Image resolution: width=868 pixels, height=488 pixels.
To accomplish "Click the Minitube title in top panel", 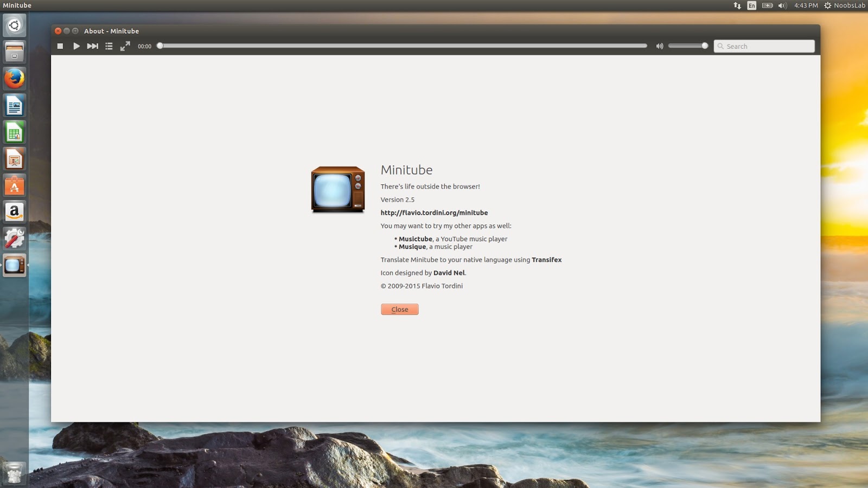I will click(17, 5).
